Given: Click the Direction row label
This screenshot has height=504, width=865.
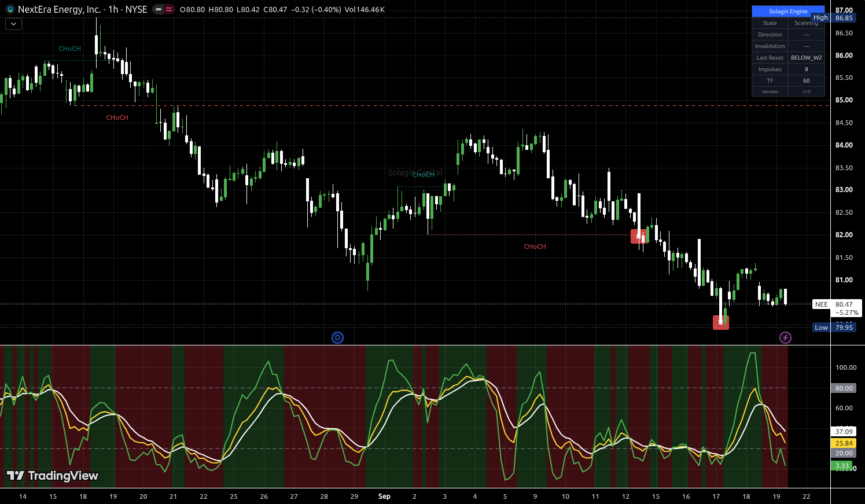Looking at the screenshot, I should click(770, 35).
